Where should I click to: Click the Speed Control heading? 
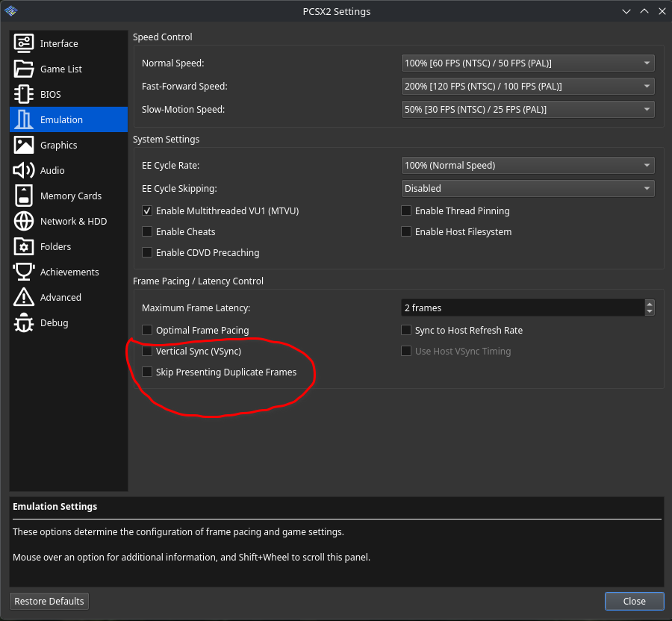click(x=163, y=37)
